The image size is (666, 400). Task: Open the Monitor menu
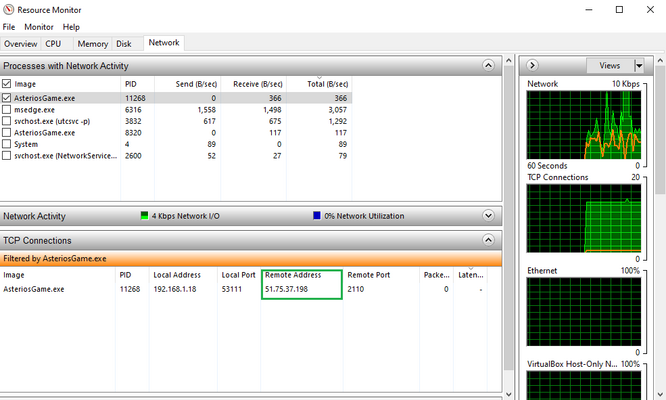pos(39,27)
